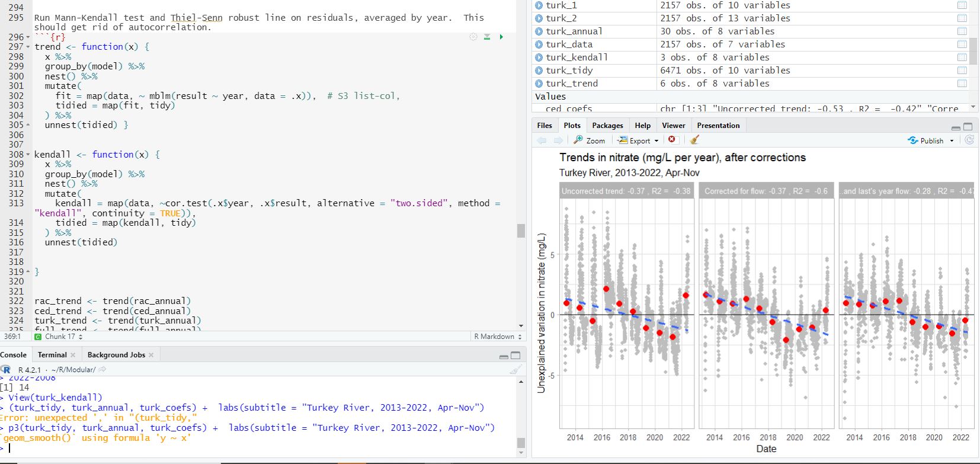View turk_kendall in data viewer grid icon

coord(962,57)
